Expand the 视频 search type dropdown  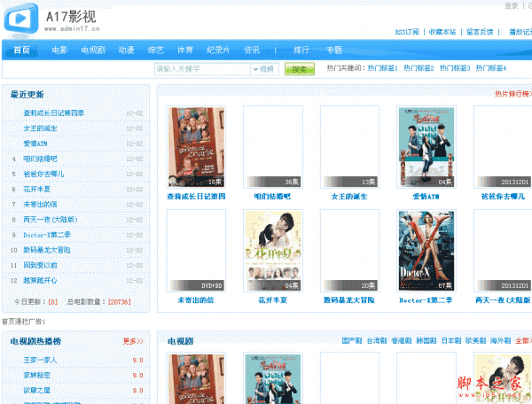pos(264,69)
